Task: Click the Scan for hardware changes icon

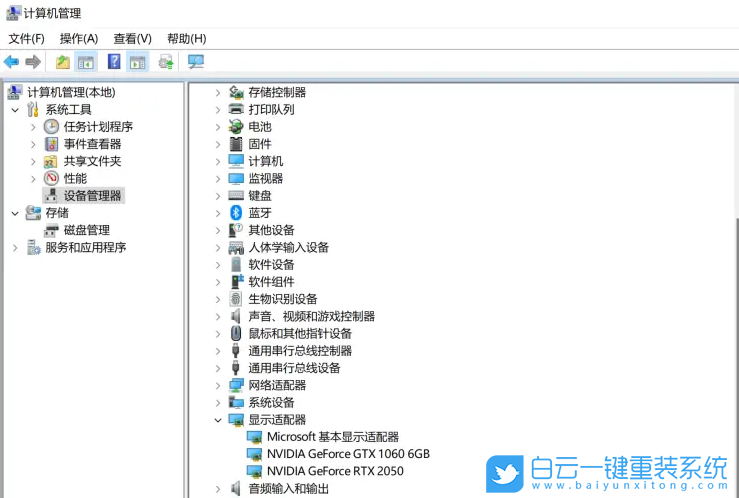Action: pos(196,62)
